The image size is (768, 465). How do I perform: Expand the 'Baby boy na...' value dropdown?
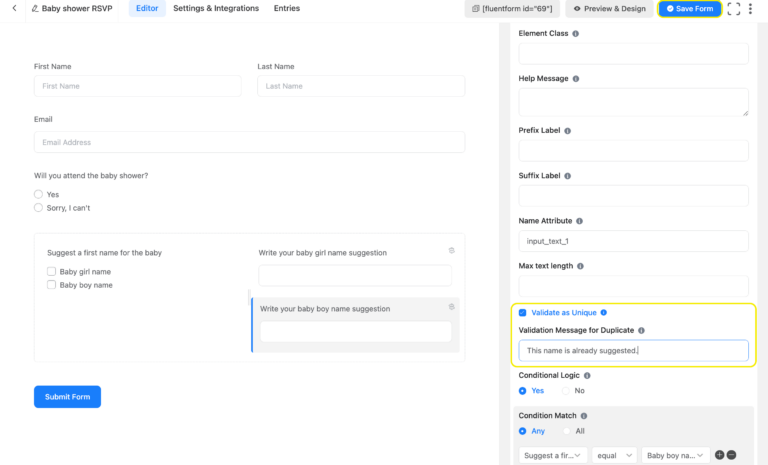pos(675,455)
